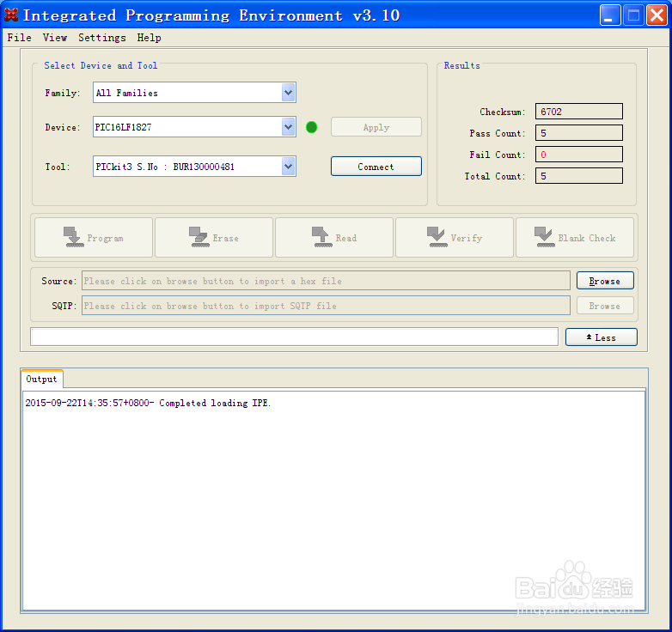The image size is (672, 632).
Task: Close the IPE window
Action: coord(657,15)
